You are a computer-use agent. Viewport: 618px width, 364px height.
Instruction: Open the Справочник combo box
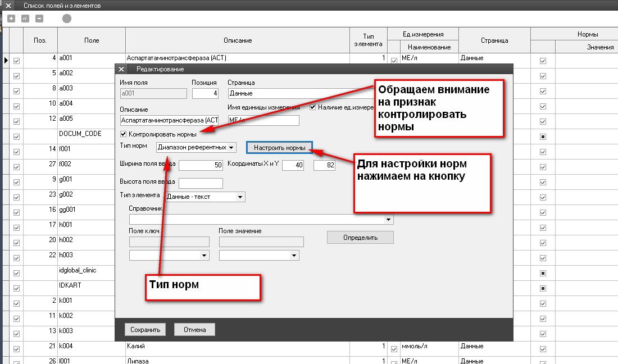(x=261, y=220)
